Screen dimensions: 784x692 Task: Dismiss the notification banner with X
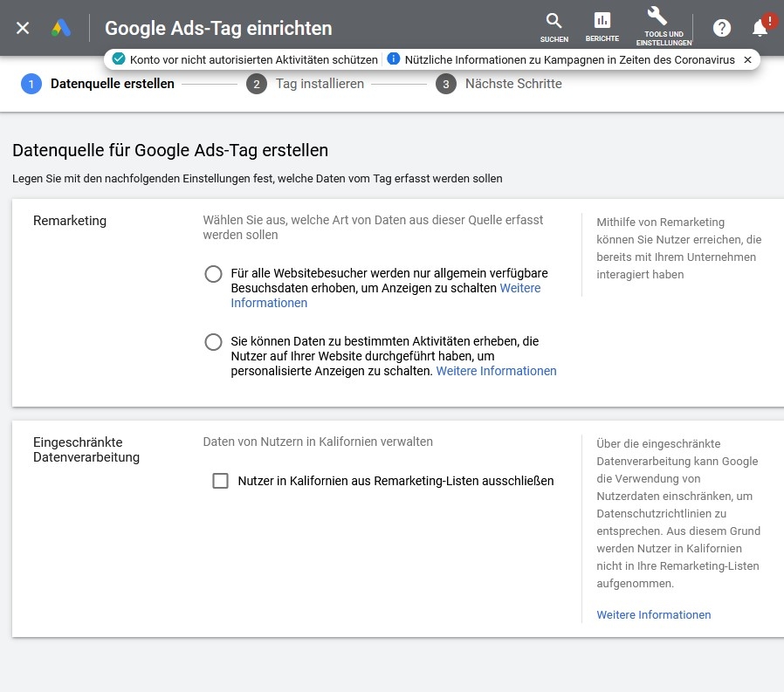point(746,60)
